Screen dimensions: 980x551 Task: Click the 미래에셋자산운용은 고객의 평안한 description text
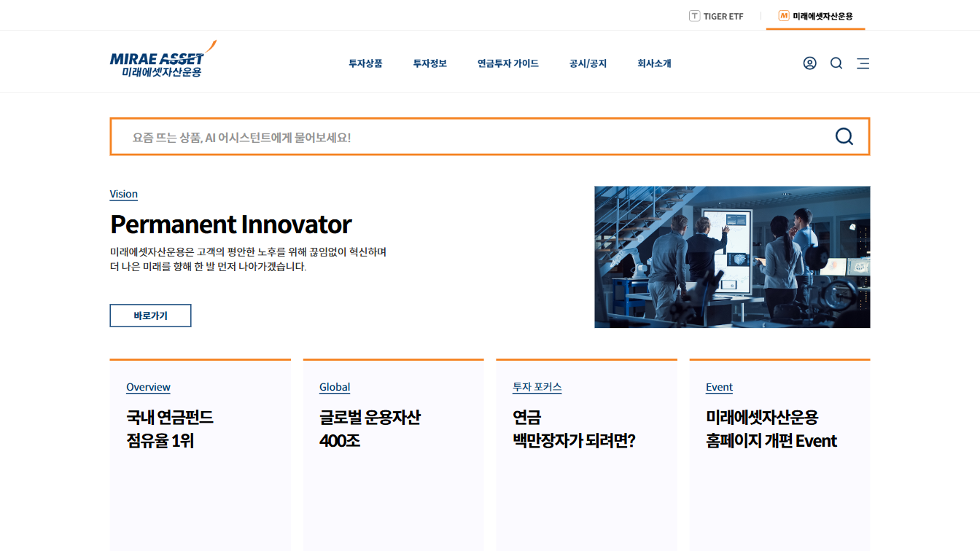click(248, 259)
